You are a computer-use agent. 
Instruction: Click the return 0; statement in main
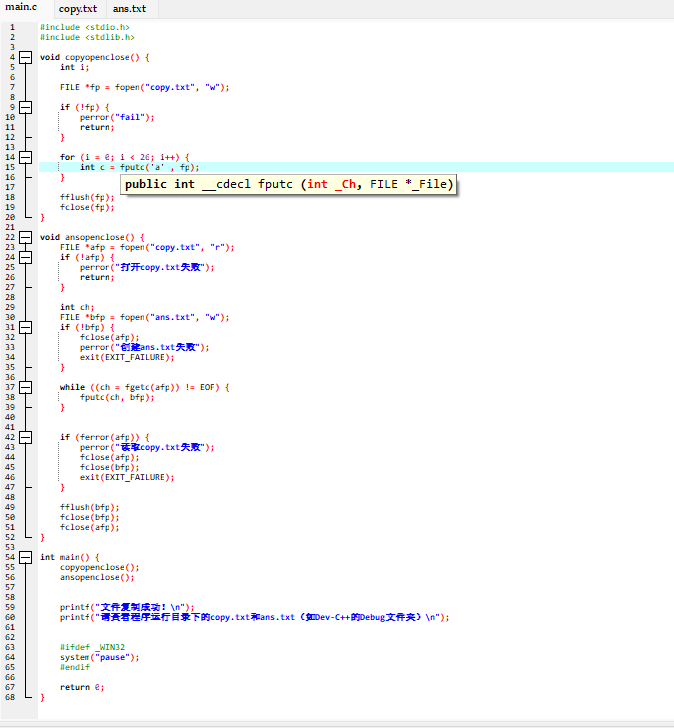click(82, 687)
